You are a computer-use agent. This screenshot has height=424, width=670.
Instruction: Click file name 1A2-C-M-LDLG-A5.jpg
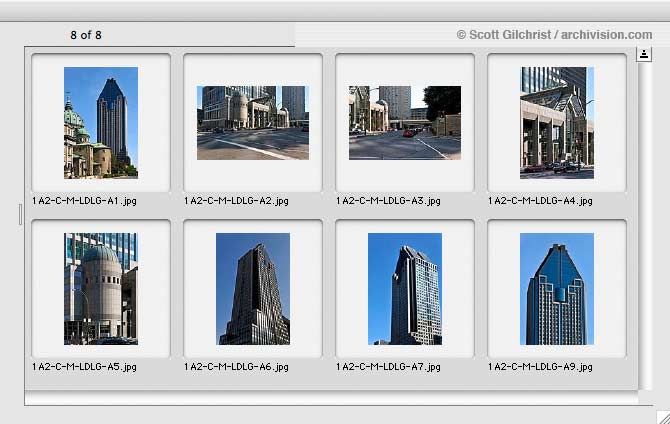coord(85,367)
